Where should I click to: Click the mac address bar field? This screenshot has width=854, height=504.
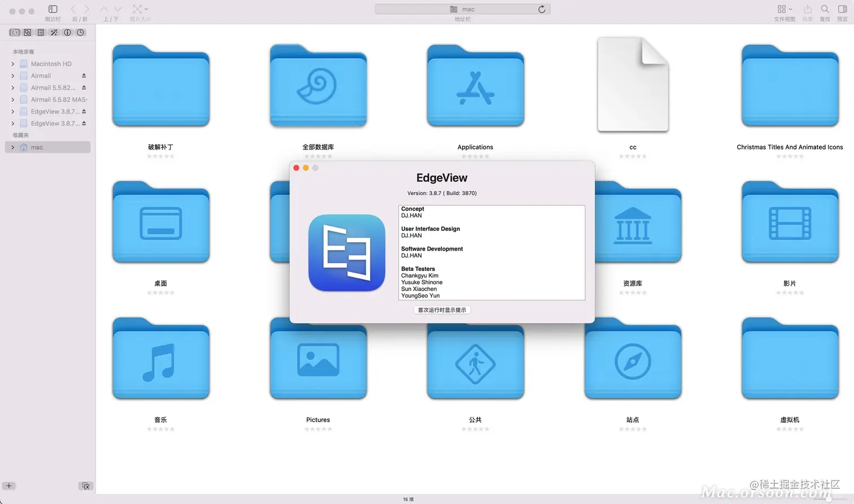point(463,9)
